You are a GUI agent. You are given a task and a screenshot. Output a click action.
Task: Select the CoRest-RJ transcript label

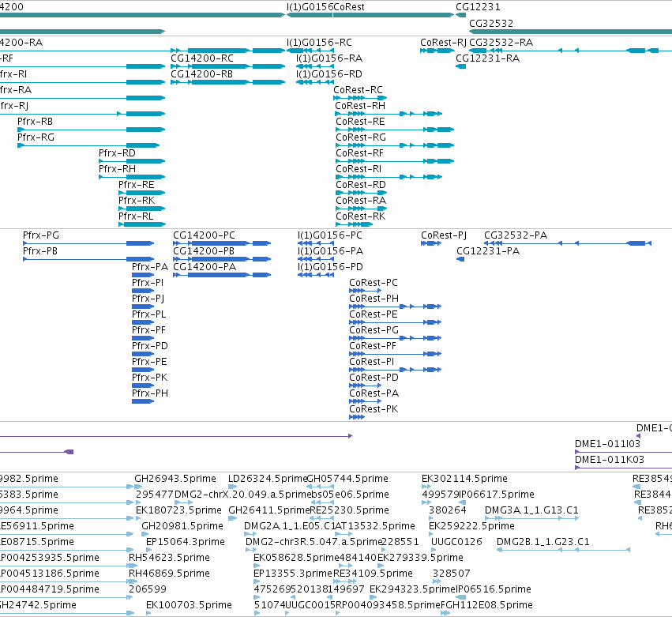pos(443,43)
